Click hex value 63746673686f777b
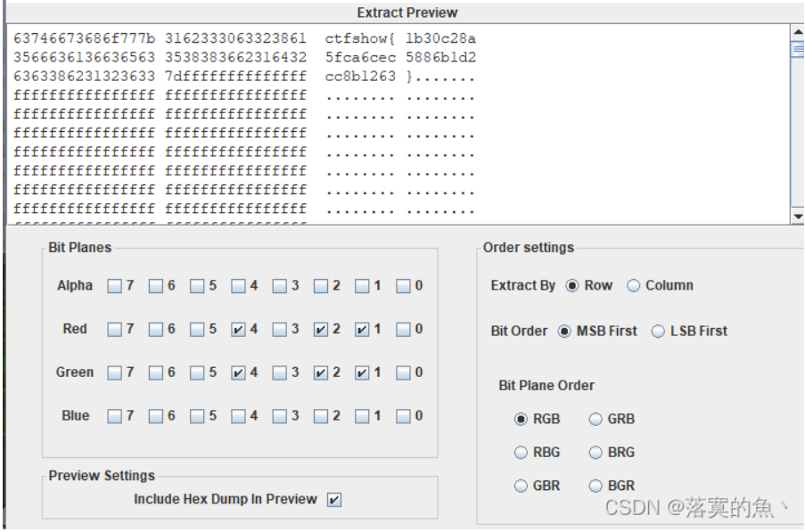Screen dimensions: 805x532 tap(84, 38)
